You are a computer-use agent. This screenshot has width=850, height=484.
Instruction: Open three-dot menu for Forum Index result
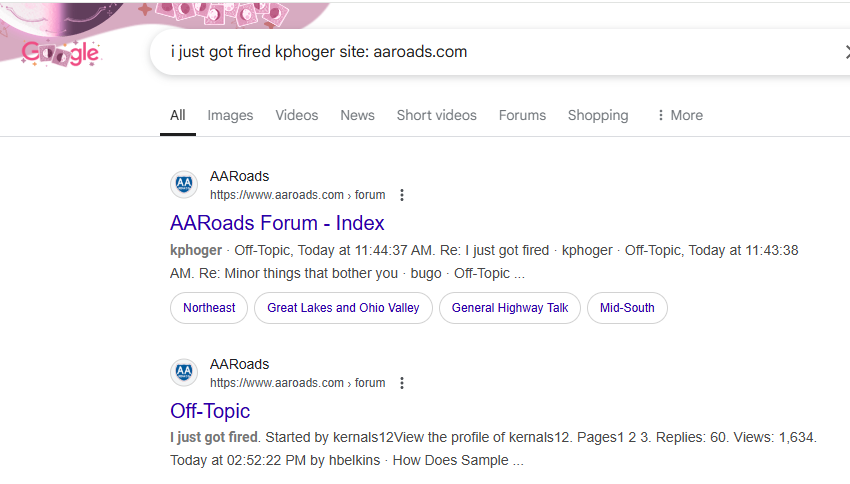pos(402,195)
